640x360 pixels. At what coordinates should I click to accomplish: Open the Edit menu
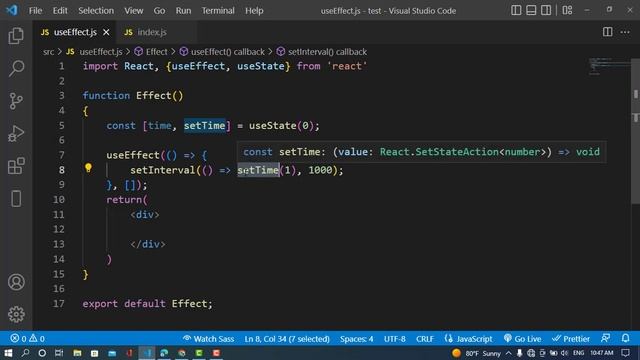click(x=60, y=11)
